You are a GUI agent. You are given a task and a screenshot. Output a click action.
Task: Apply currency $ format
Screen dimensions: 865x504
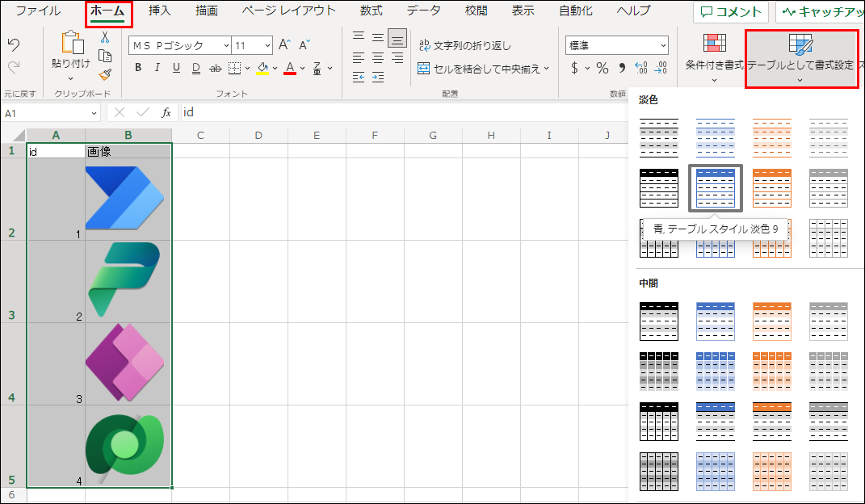pyautogui.click(x=574, y=68)
